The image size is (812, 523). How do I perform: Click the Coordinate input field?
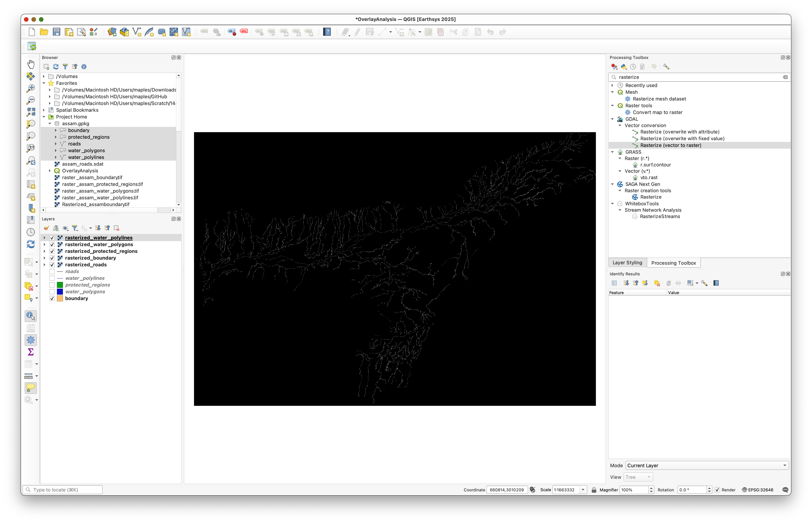[507, 490]
